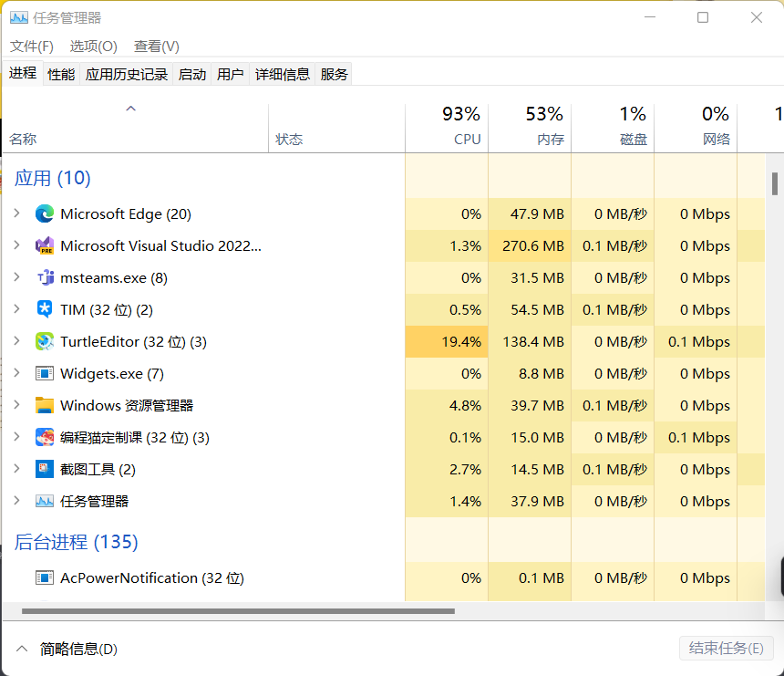This screenshot has height=676, width=784.
Task: Click the 编程猫定制课 app icon
Action: point(45,437)
